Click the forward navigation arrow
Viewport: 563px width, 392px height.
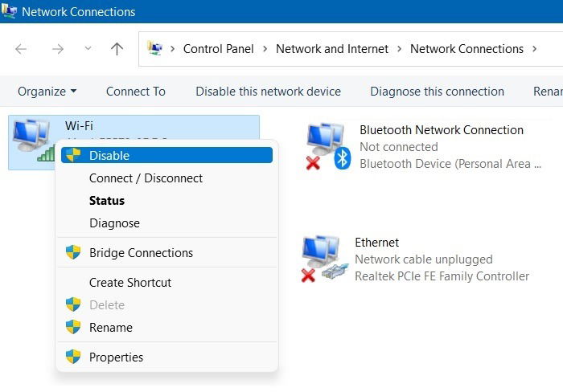[x=58, y=49]
